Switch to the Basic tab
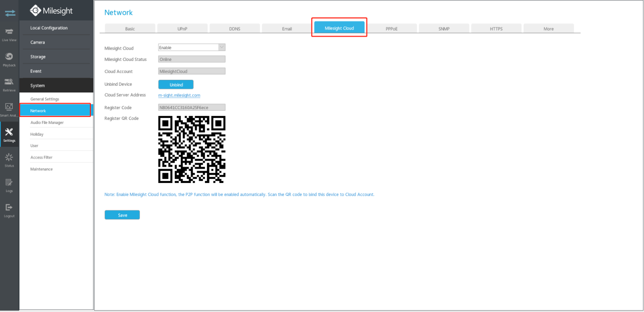 (x=130, y=28)
